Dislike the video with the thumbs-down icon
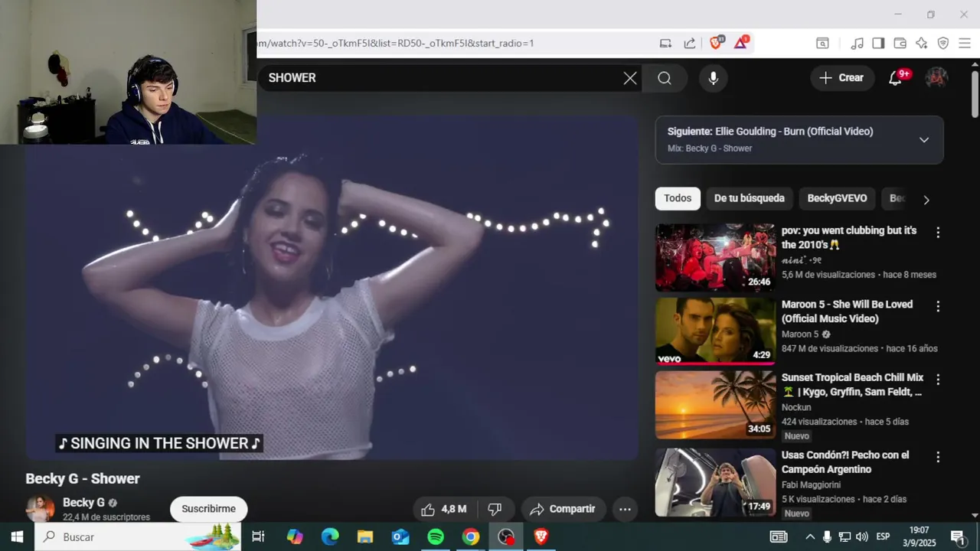This screenshot has height=551, width=980. pos(495,509)
